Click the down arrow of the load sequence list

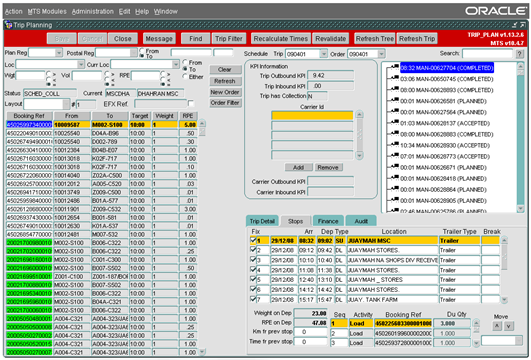(476, 343)
